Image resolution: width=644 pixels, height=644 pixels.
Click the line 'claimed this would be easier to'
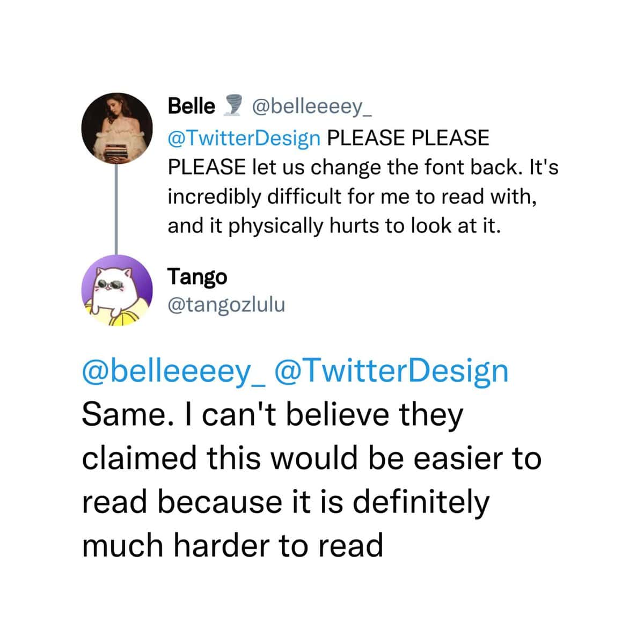tap(311, 459)
